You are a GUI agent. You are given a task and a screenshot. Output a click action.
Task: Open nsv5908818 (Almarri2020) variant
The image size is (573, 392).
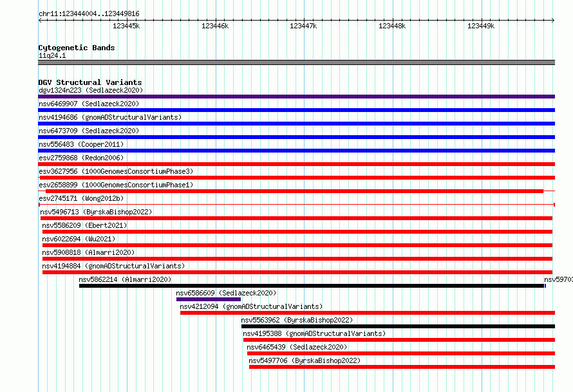click(x=88, y=252)
